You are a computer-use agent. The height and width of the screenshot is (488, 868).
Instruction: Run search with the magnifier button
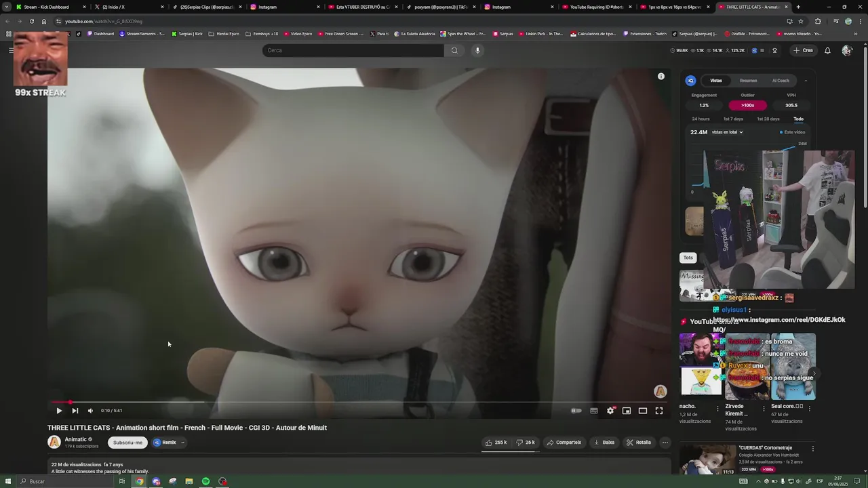(x=454, y=50)
